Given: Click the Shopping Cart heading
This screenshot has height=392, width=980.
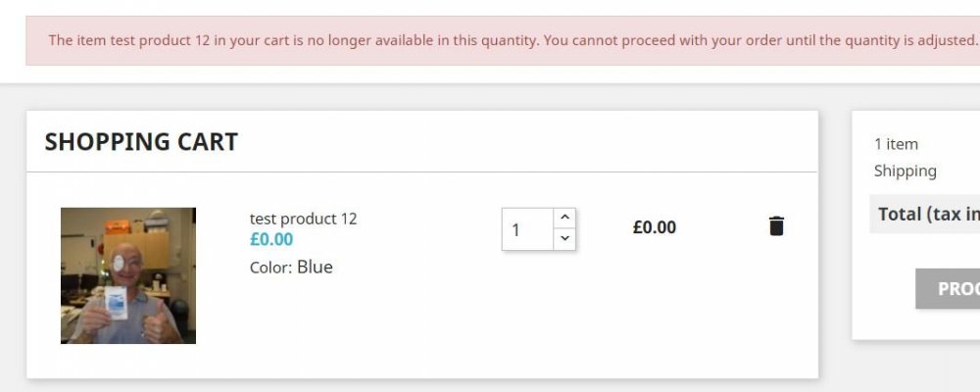Looking at the screenshot, I should tap(141, 142).
